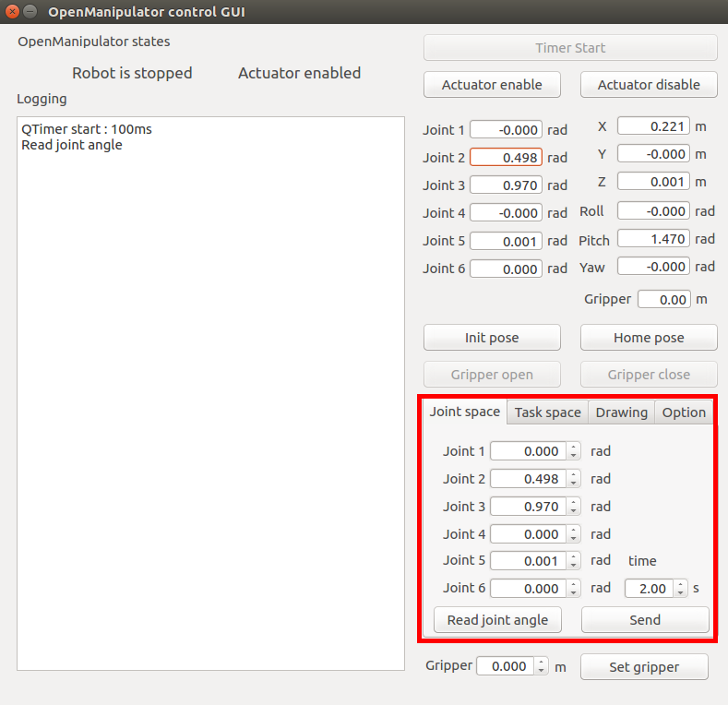The height and width of the screenshot is (705, 728).
Task: Step up the time spinbox value
Action: click(681, 584)
